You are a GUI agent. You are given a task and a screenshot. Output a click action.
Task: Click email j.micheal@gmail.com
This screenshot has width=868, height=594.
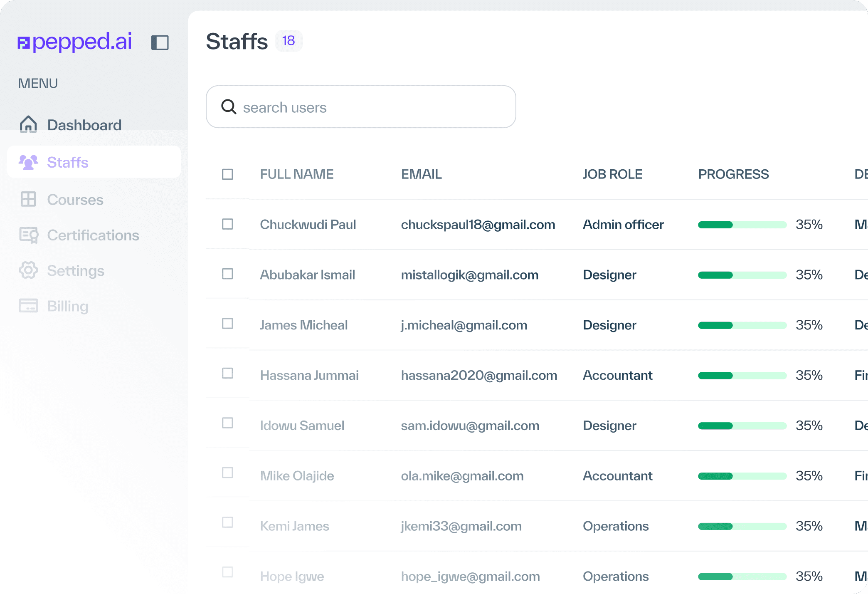[464, 325]
